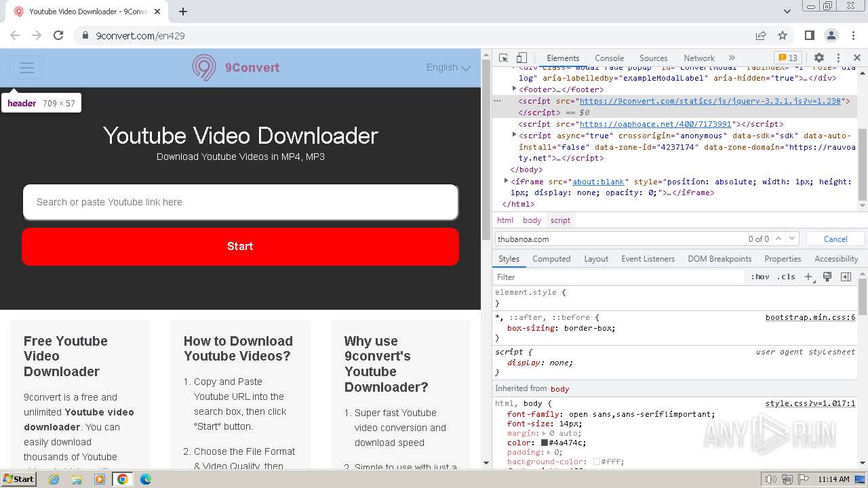This screenshot has width=868, height=488.
Task: Open the Accessibility pane tab
Action: pyautogui.click(x=836, y=259)
